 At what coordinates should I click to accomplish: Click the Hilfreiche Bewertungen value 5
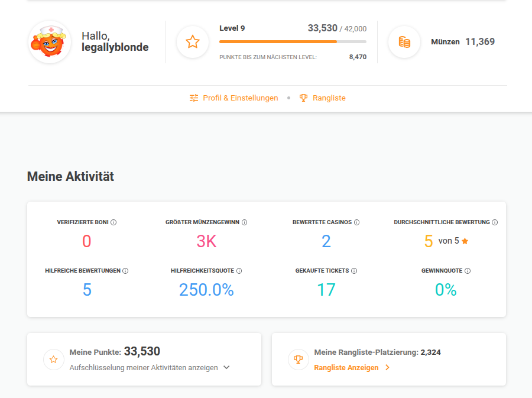[87, 290]
